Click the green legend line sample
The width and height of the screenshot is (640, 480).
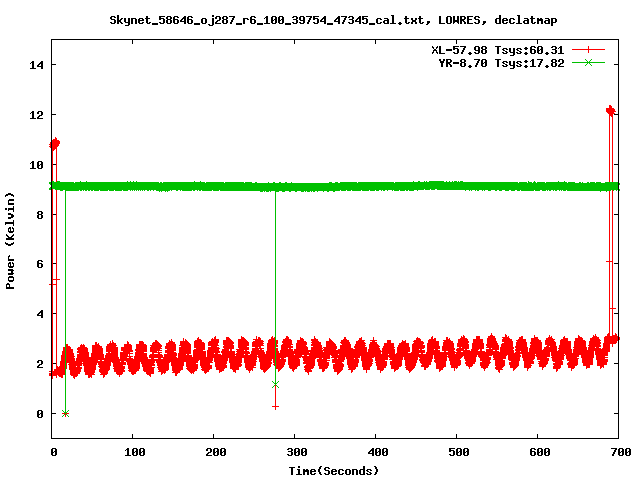point(588,62)
